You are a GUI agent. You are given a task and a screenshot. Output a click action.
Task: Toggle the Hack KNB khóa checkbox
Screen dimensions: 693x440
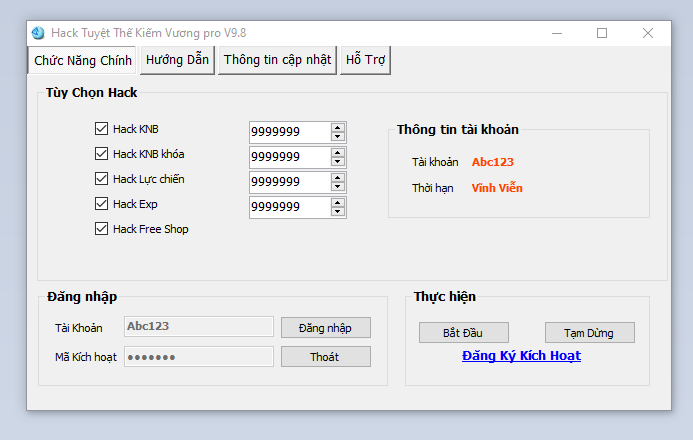coord(101,154)
